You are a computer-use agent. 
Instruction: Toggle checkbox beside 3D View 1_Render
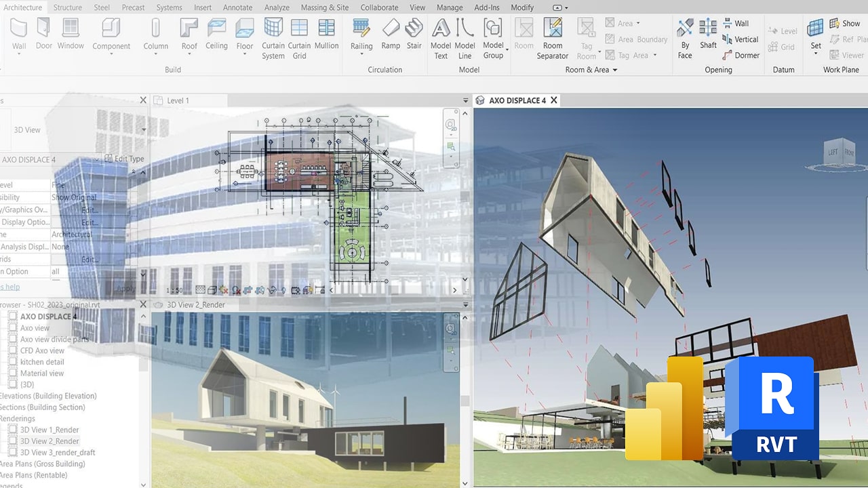13,430
